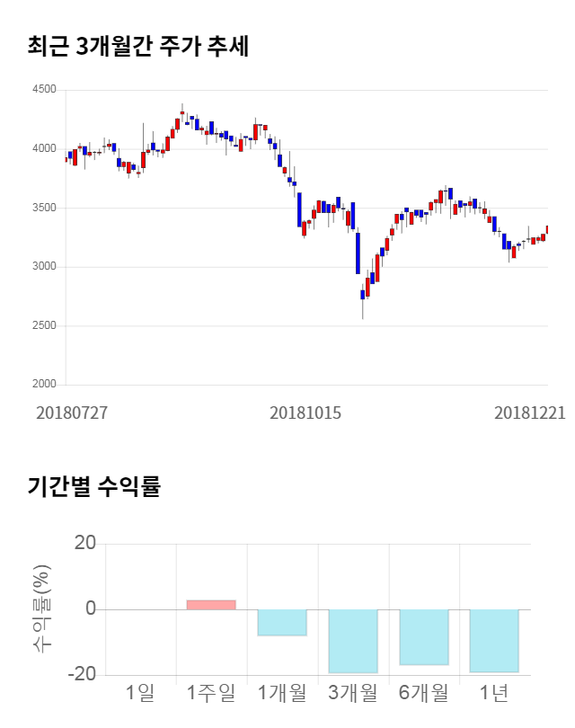Image resolution: width=575 pixels, height=728 pixels.
Task: Click the blue 1년 return bar
Action: click(494, 641)
